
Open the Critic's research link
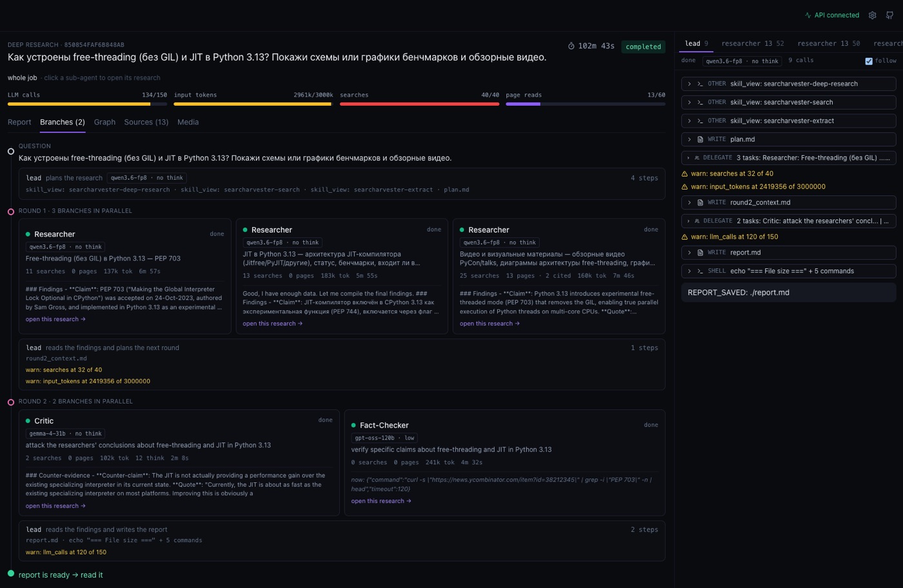pyautogui.click(x=55, y=505)
